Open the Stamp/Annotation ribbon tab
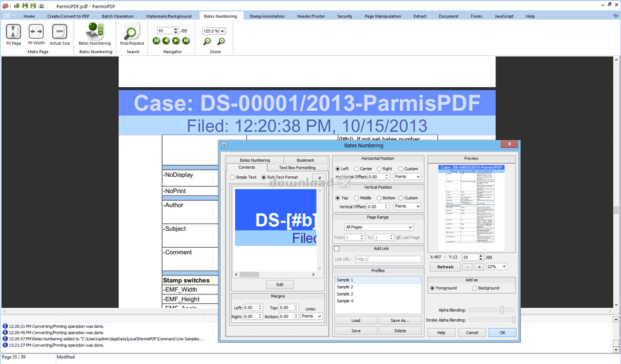 coord(267,16)
